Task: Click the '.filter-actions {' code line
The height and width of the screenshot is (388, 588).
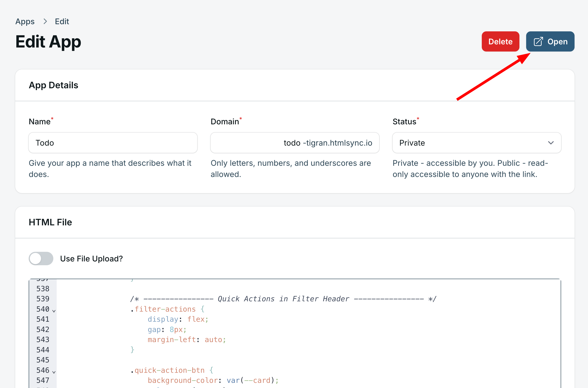Action: pyautogui.click(x=168, y=309)
